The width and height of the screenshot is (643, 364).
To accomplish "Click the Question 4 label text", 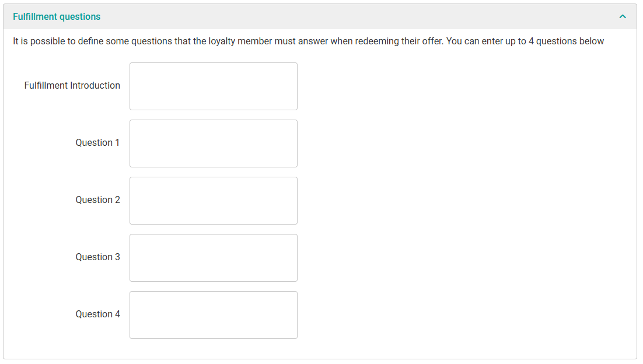I will pos(97,314).
